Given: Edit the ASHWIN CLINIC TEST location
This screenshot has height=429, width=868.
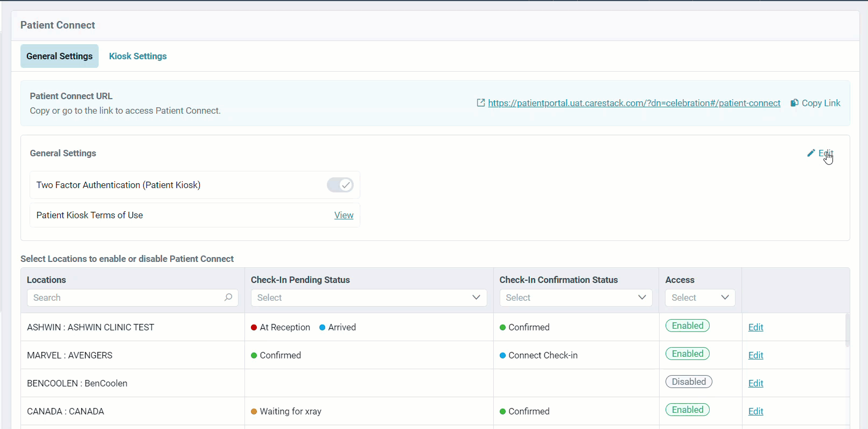Looking at the screenshot, I should coord(755,327).
